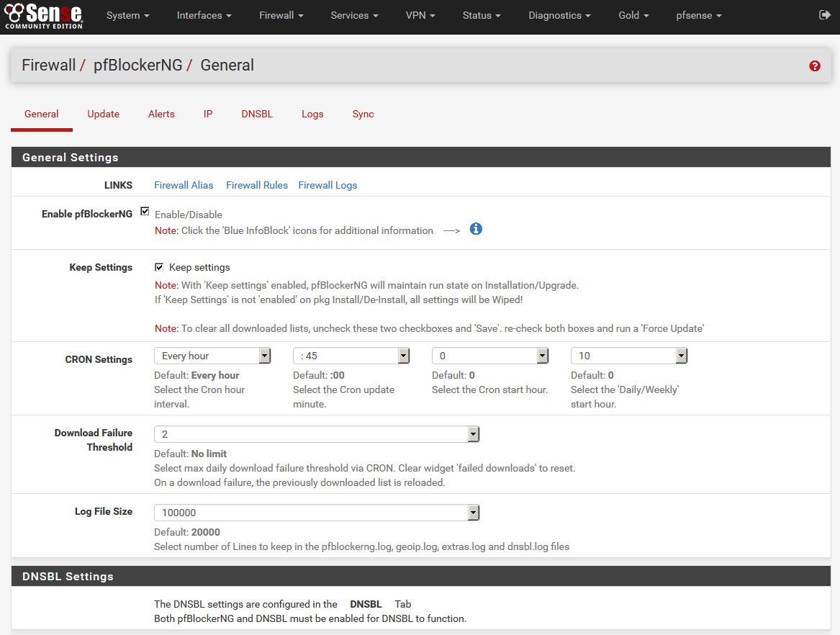Screen dimensions: 840x635
Task: Switch to the Alerts tab
Action: pyautogui.click(x=161, y=114)
